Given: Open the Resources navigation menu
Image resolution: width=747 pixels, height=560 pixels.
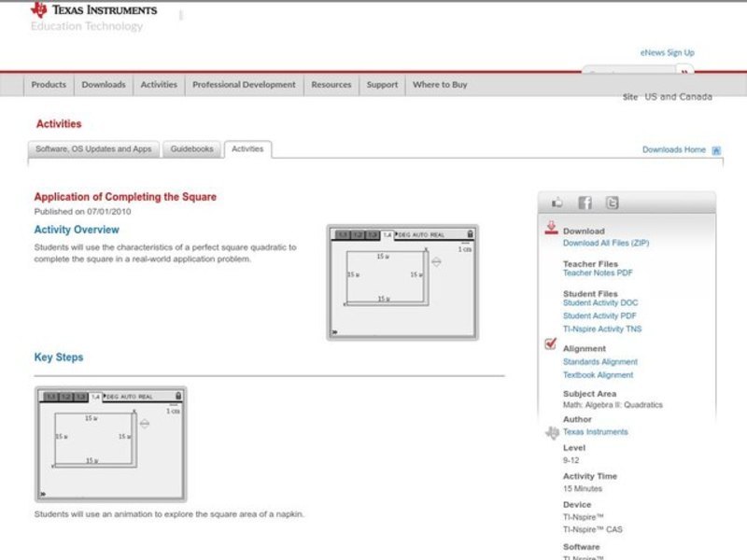Looking at the screenshot, I should pos(331,85).
